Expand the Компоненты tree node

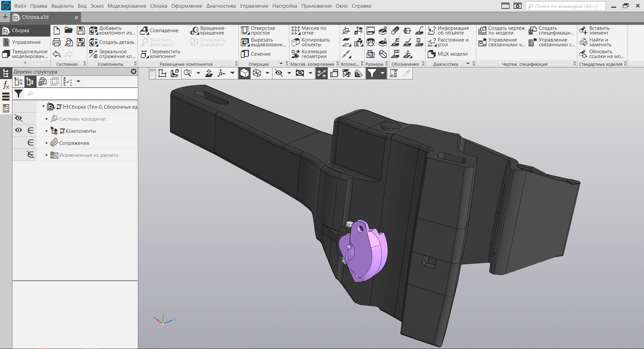(x=47, y=131)
